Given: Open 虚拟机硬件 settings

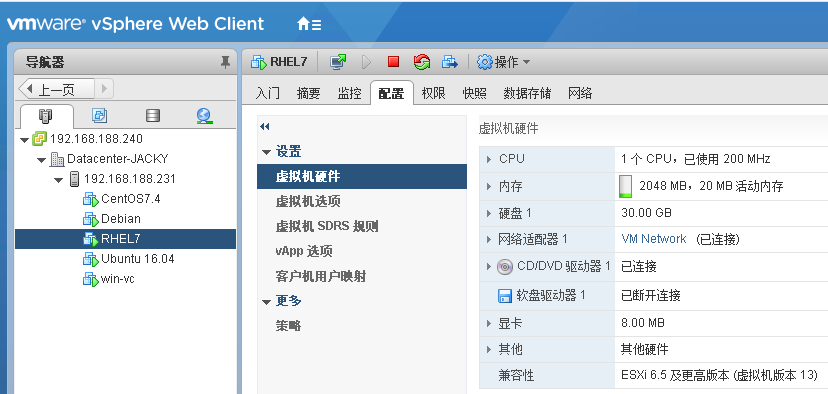Looking at the screenshot, I should pyautogui.click(x=362, y=176).
